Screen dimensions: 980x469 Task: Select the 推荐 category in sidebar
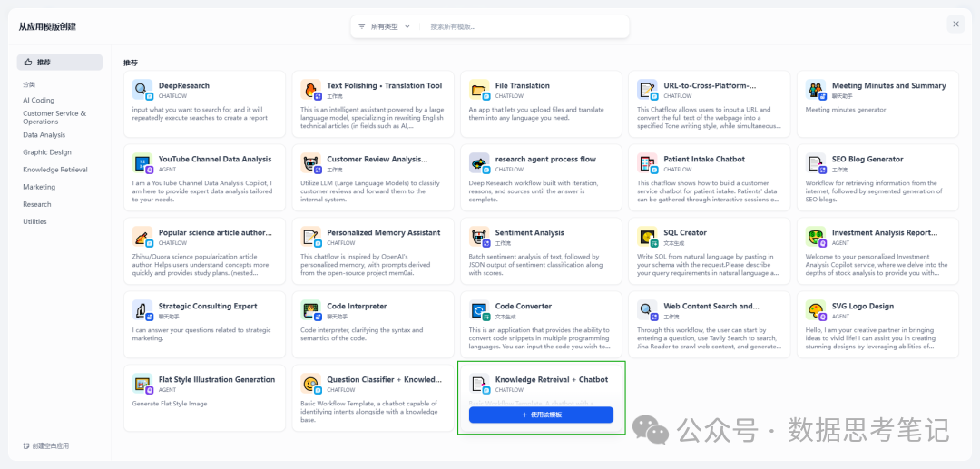tap(59, 62)
